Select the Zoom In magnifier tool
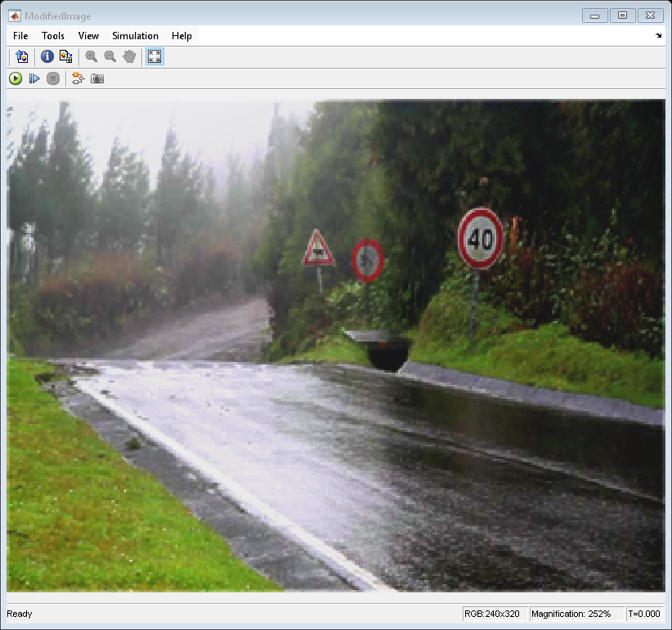This screenshot has height=630, width=672. pyautogui.click(x=91, y=56)
